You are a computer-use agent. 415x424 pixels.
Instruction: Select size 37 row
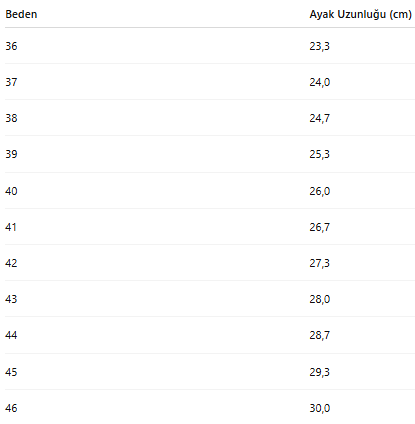[x=210, y=82]
